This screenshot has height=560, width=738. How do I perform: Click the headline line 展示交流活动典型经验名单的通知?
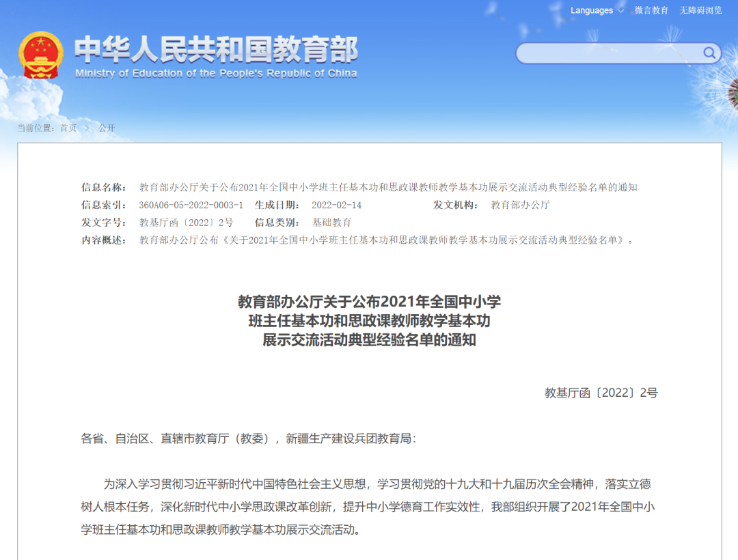(x=370, y=340)
